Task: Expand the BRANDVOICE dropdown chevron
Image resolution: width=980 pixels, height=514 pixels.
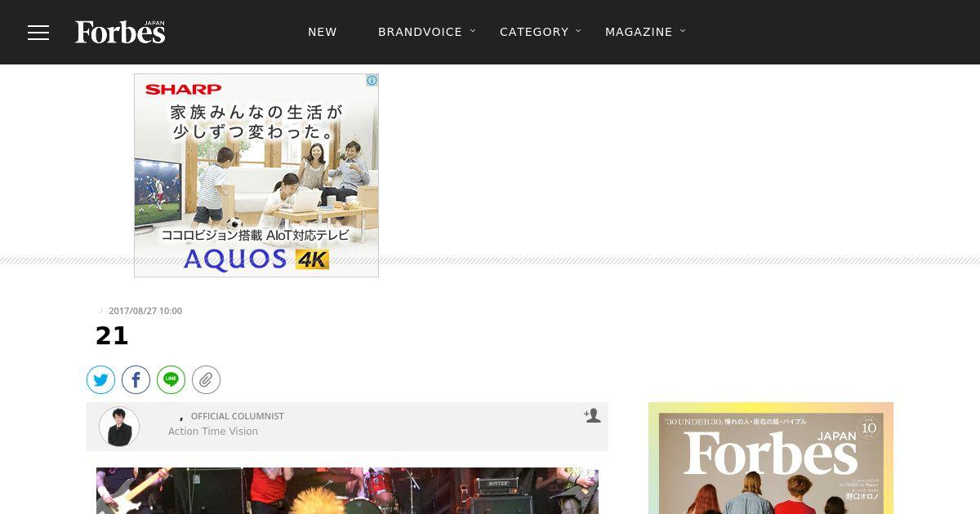Action: coord(473,31)
